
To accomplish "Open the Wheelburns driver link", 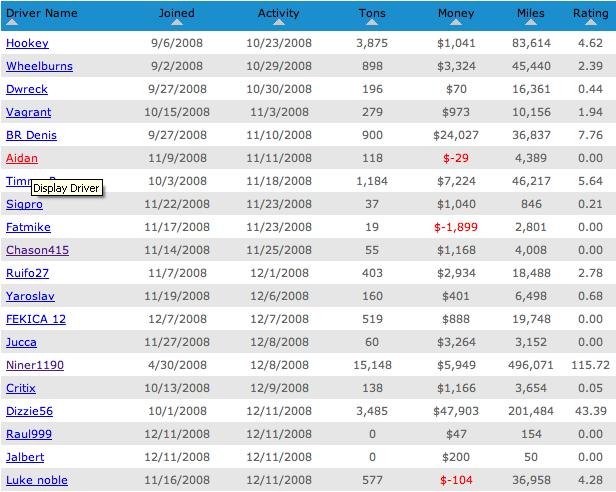I will click(x=38, y=67).
